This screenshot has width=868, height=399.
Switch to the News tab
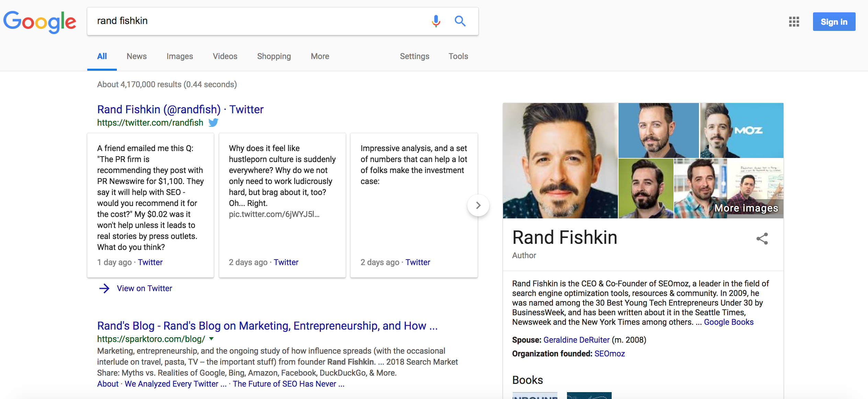136,56
